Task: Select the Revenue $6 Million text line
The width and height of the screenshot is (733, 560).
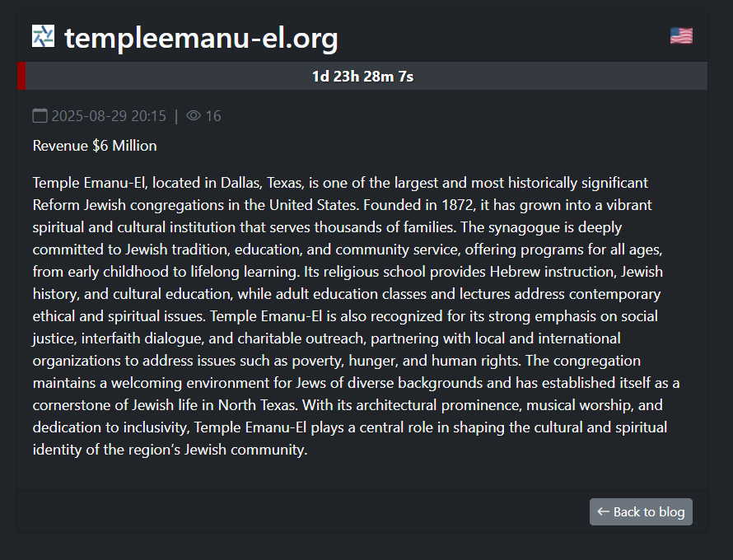Action: tap(94, 145)
